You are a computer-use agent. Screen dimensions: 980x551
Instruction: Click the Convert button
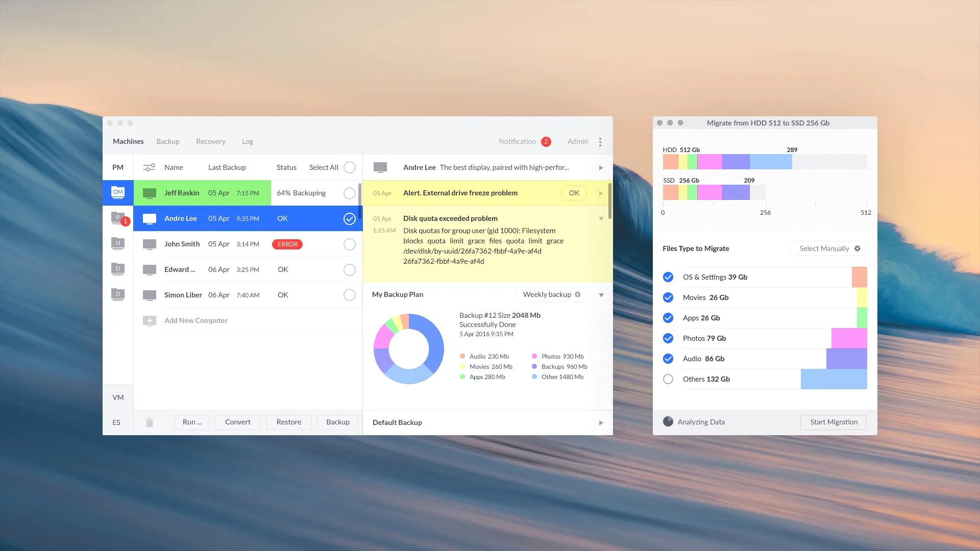tap(238, 422)
